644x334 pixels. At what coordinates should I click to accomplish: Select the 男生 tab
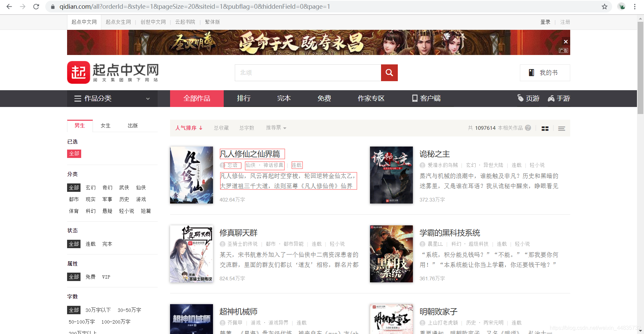click(80, 125)
